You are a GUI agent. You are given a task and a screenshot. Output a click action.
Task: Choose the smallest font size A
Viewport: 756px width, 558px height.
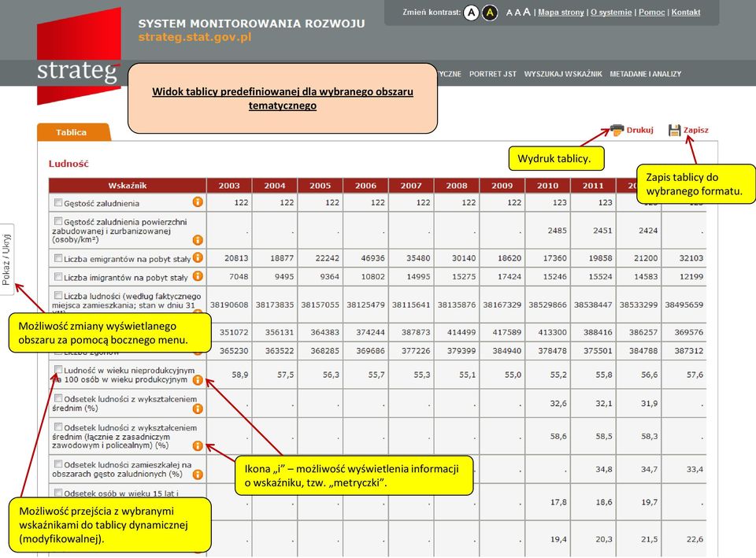click(x=509, y=13)
